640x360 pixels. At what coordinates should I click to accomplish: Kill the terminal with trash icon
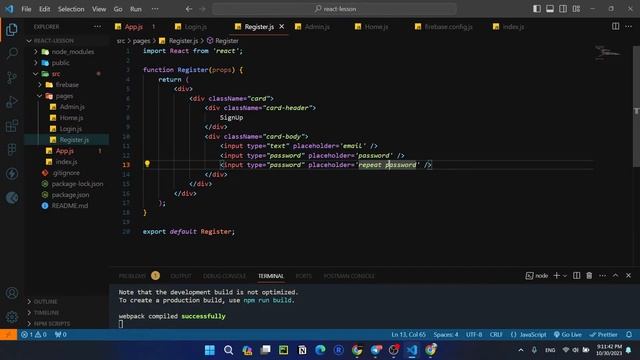click(589, 276)
